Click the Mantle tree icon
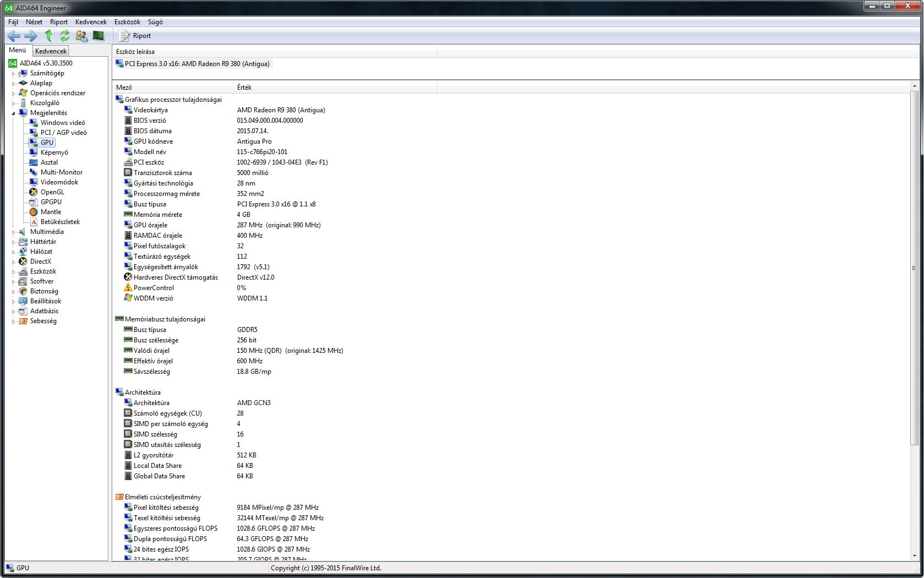Screen dimensions: 924x578 tap(34, 212)
